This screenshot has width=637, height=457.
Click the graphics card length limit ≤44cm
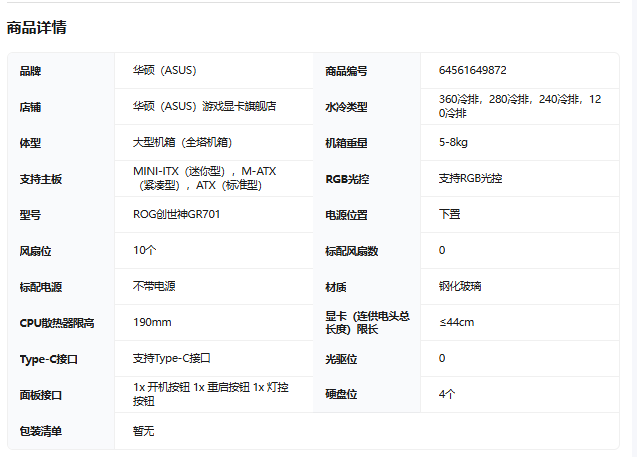456,322
